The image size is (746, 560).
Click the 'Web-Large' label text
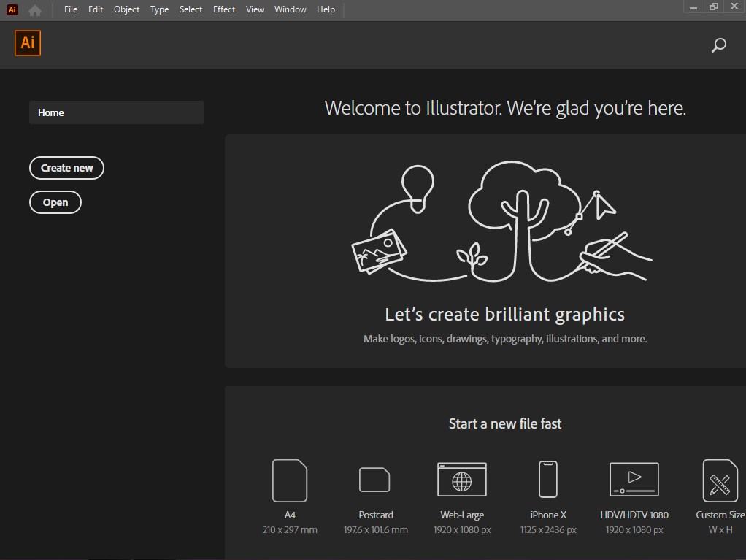(x=462, y=515)
